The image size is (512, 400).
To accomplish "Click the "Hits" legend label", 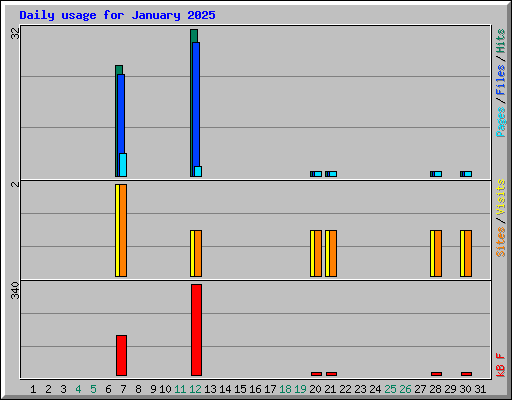I will 501,41.
